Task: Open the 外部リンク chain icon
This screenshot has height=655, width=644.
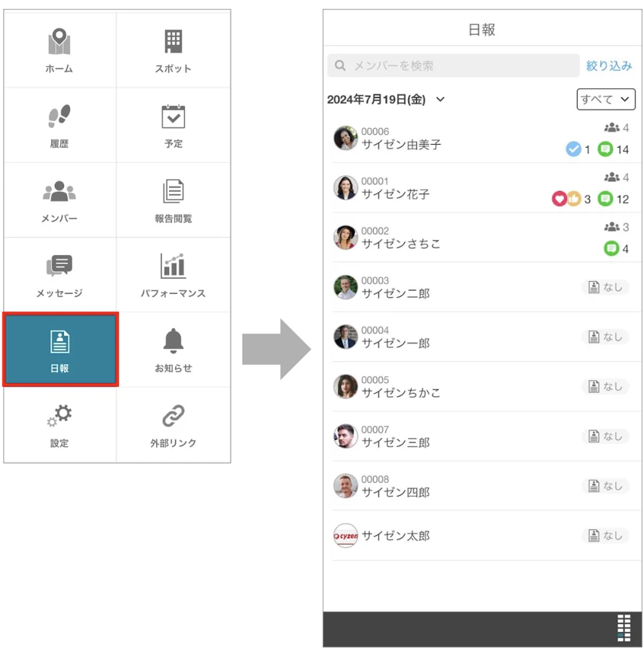Action: click(173, 415)
